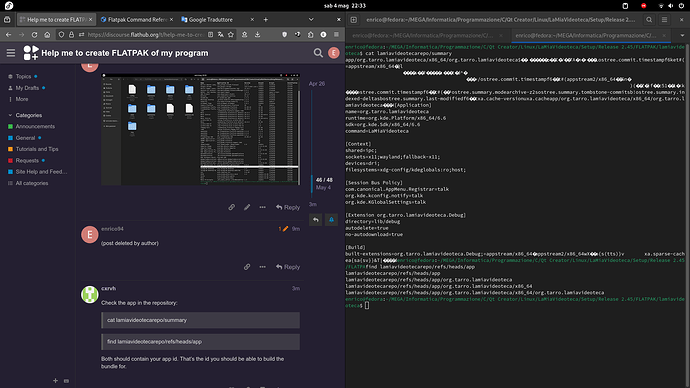Image resolution: width=690 pixels, height=388 pixels.
Task: Expand list of all browser tabs
Action: click(311, 20)
